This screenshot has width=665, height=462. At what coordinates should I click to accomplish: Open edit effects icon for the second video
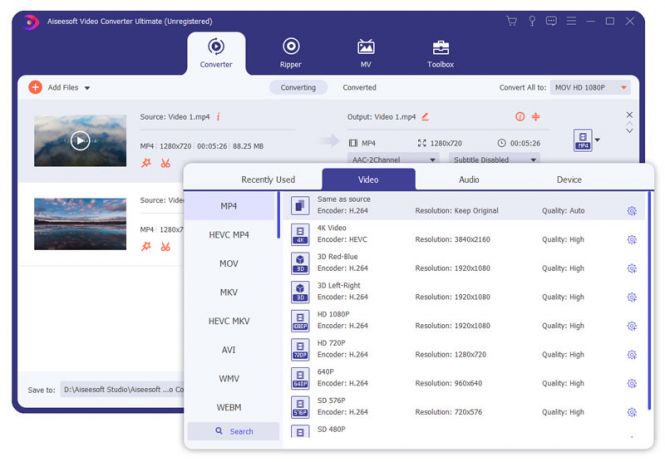146,246
